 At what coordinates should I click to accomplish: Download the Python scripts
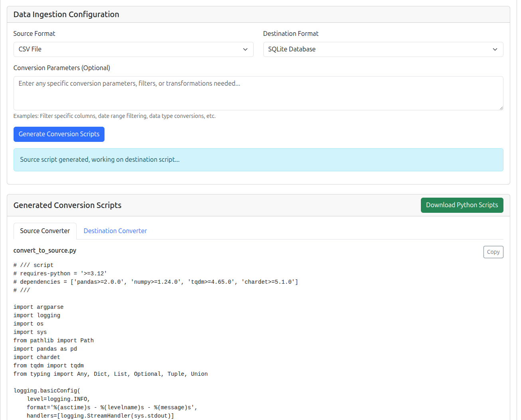(462, 205)
